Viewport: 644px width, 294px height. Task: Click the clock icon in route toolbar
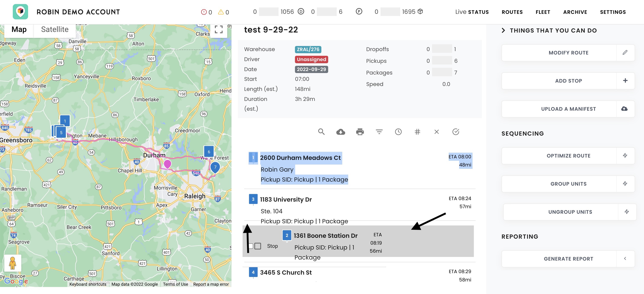pyautogui.click(x=398, y=132)
